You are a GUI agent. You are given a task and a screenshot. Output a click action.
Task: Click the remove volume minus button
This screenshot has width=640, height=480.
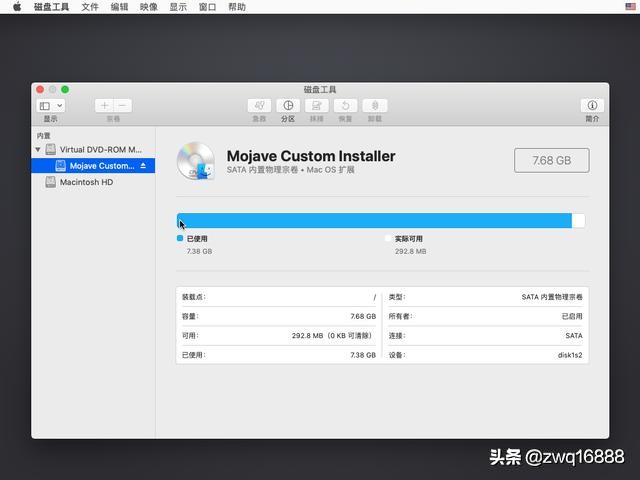[122, 106]
